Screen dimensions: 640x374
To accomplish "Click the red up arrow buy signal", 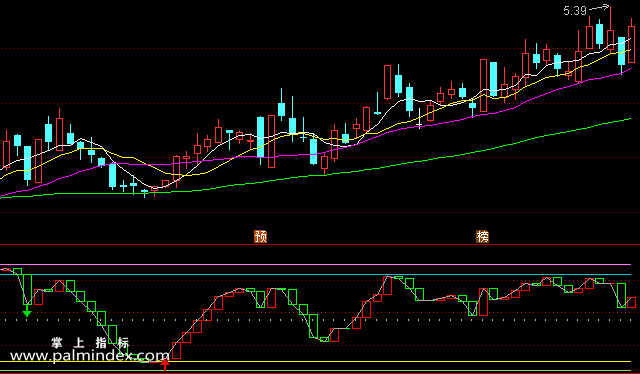I will (x=165, y=365).
